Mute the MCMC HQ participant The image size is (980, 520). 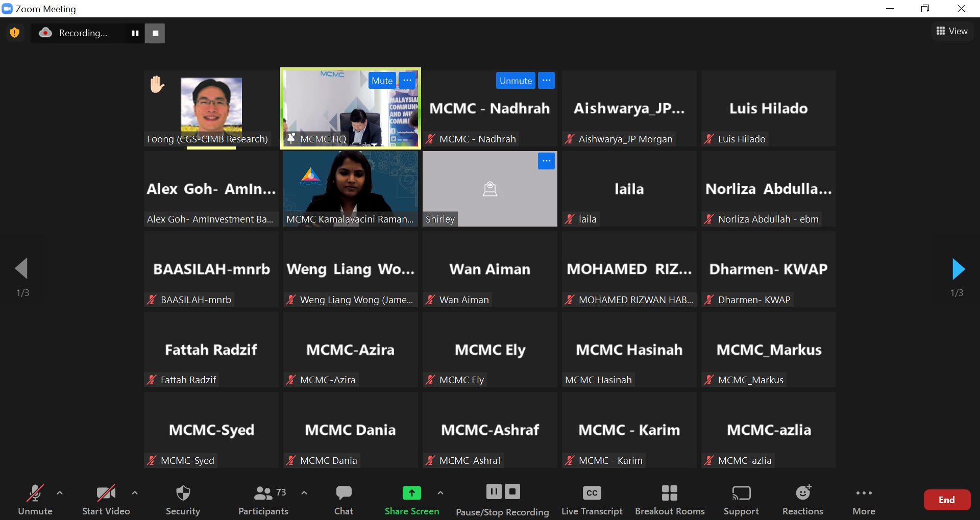click(x=382, y=81)
